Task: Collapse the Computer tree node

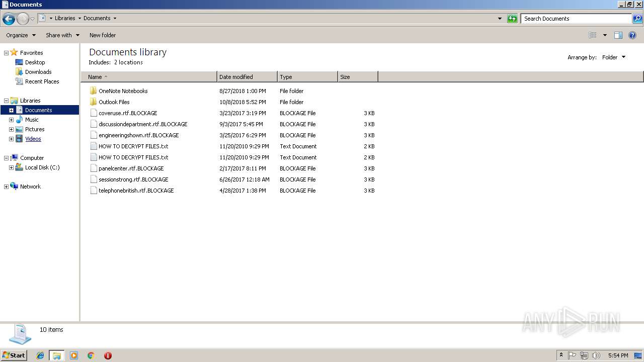Action: (x=6, y=158)
